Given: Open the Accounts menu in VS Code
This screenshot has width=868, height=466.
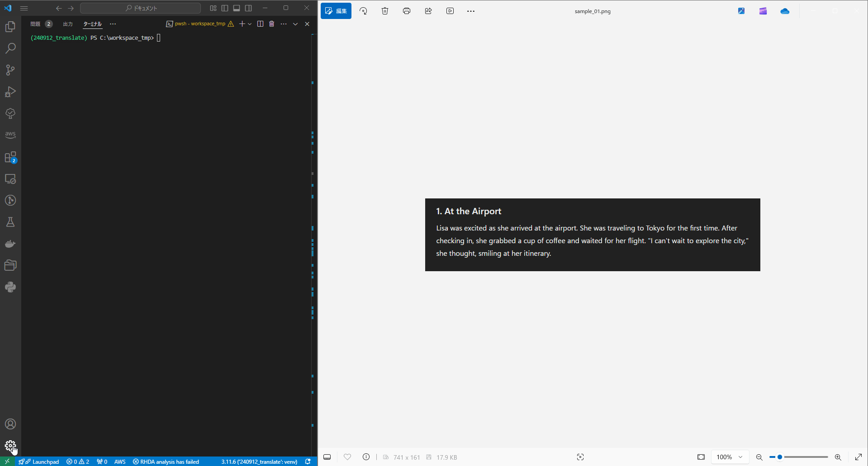Looking at the screenshot, I should pos(10,424).
